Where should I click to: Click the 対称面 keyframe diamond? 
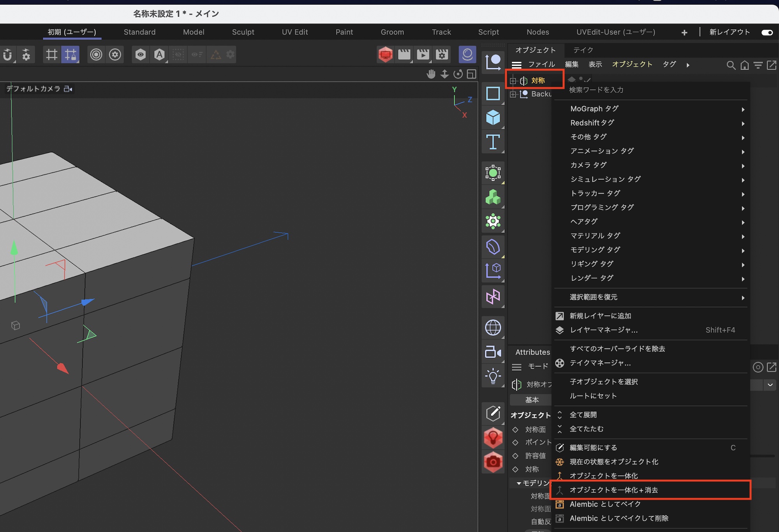[x=515, y=429]
